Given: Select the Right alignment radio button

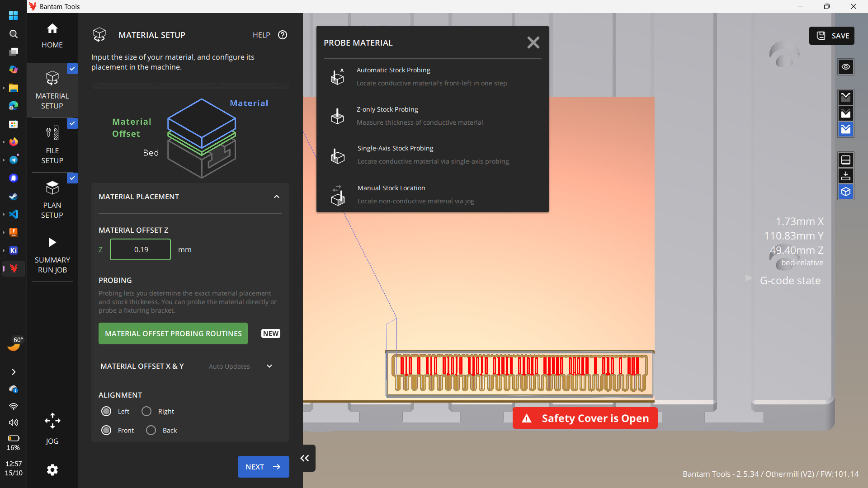Looking at the screenshot, I should coord(146,411).
